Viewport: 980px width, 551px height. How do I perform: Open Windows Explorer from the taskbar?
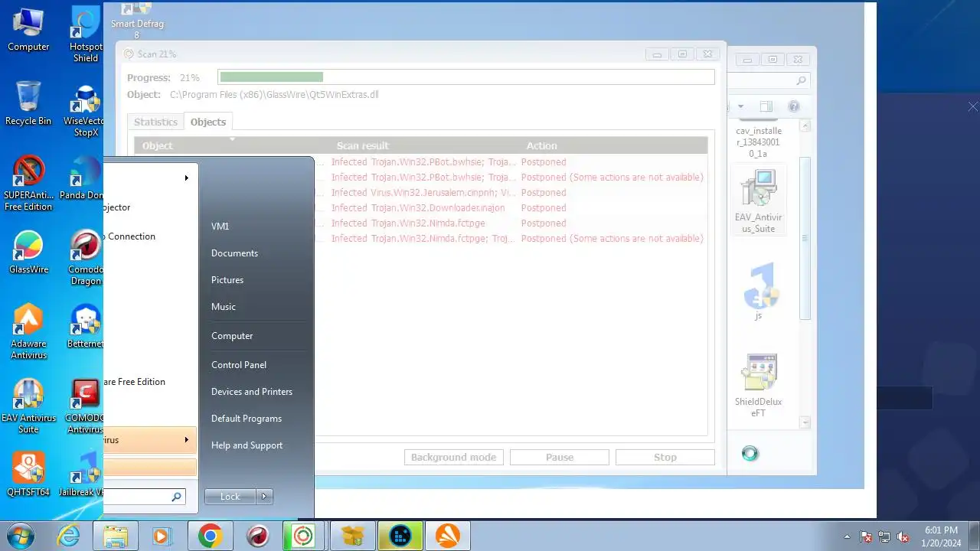pyautogui.click(x=116, y=536)
